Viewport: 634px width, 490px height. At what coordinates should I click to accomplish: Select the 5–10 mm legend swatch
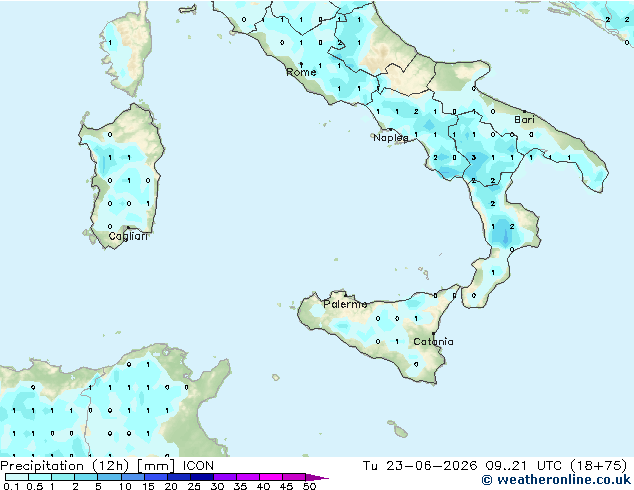[x=109, y=477]
